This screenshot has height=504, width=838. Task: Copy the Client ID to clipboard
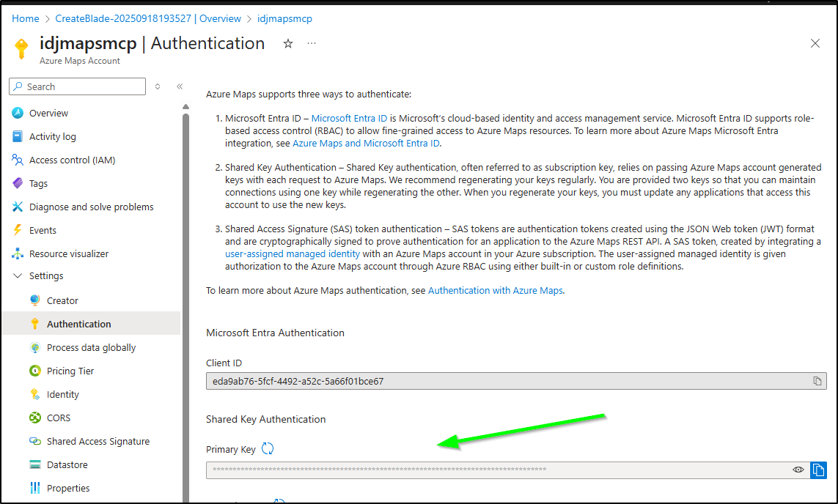pos(817,381)
